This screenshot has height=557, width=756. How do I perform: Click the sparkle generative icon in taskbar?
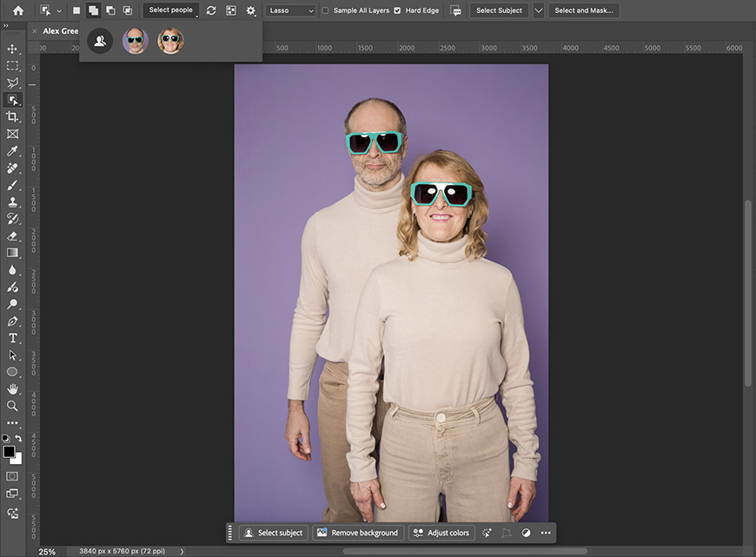[487, 533]
